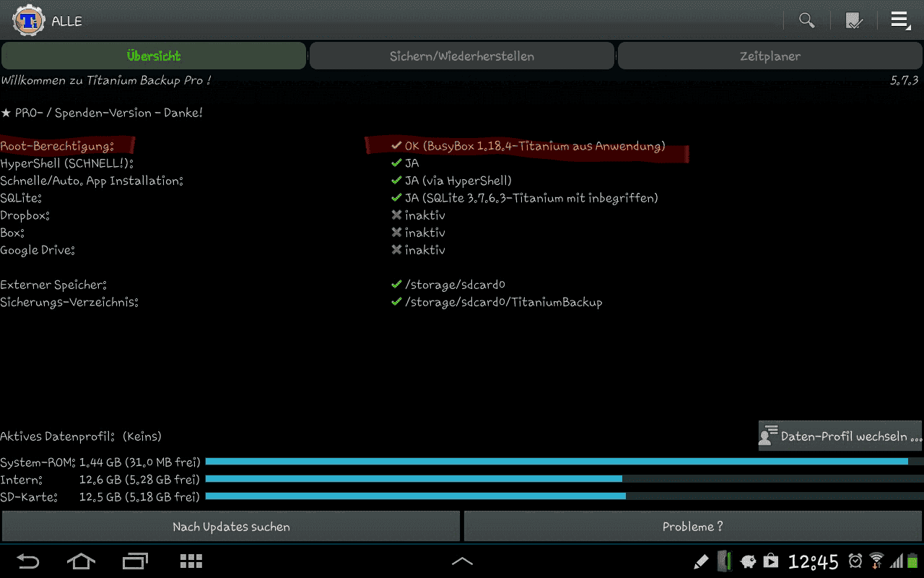Tap the piggy bank notification icon
The image size is (924, 578).
click(x=749, y=561)
